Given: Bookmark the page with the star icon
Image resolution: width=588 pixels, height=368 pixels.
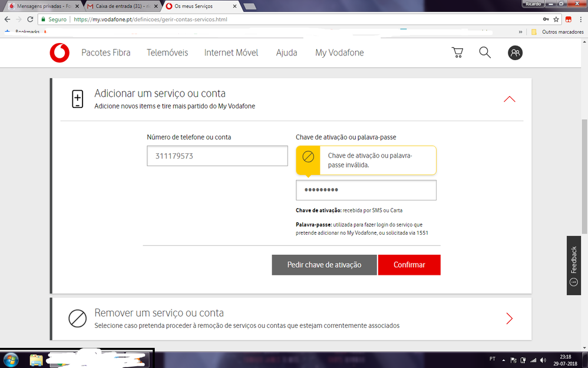Looking at the screenshot, I should click(x=556, y=19).
